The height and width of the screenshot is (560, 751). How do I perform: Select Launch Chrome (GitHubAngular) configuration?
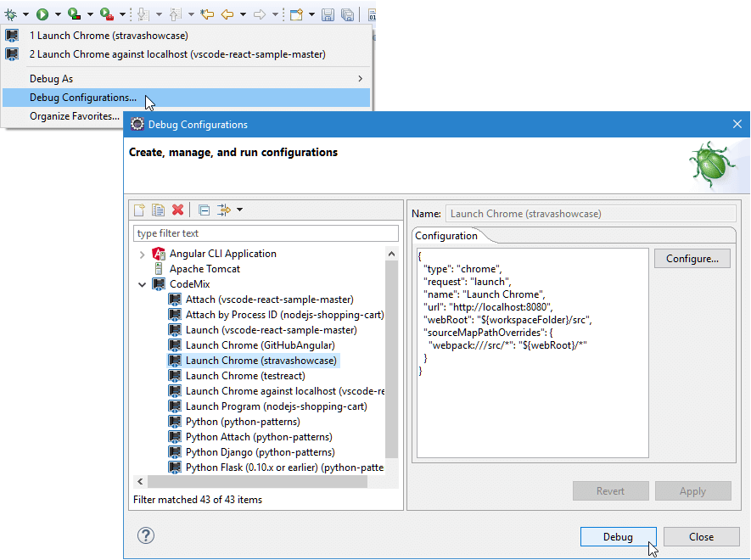click(260, 345)
